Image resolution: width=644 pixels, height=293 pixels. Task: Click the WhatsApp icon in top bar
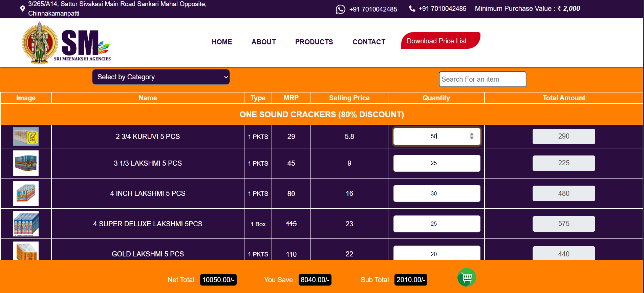pyautogui.click(x=340, y=9)
